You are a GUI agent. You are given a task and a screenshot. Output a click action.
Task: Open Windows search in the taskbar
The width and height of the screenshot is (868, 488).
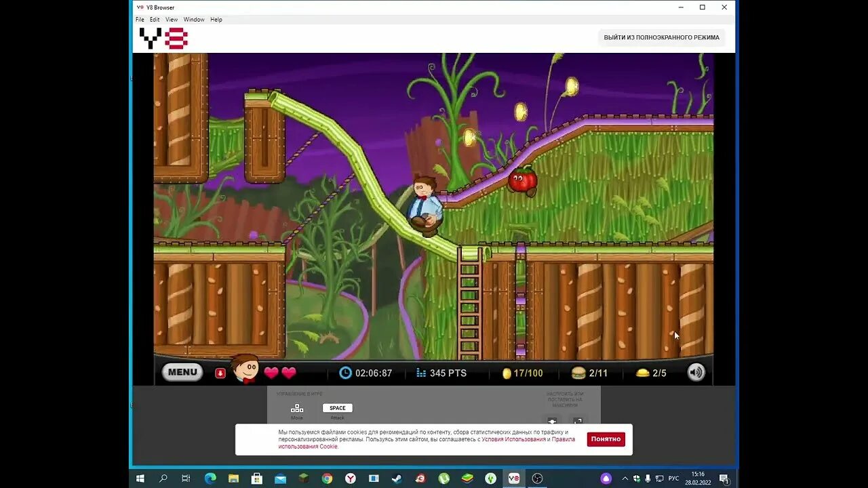(x=163, y=479)
